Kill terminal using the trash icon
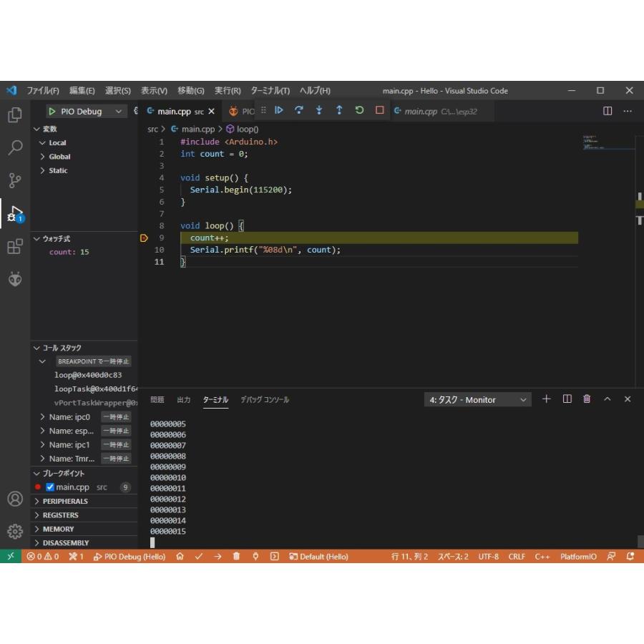 587,399
